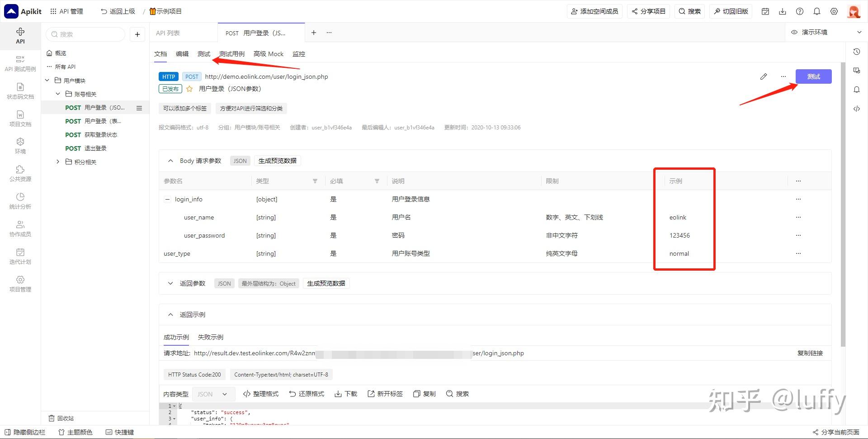Open the JSON 内容类型 dropdown
Viewport: 868px width, 439px height.
213,394
